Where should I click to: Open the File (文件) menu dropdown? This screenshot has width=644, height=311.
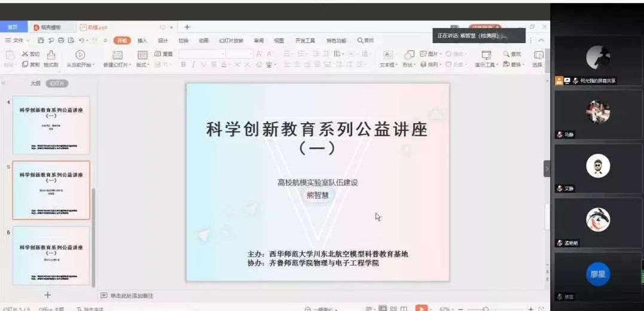tap(18, 40)
